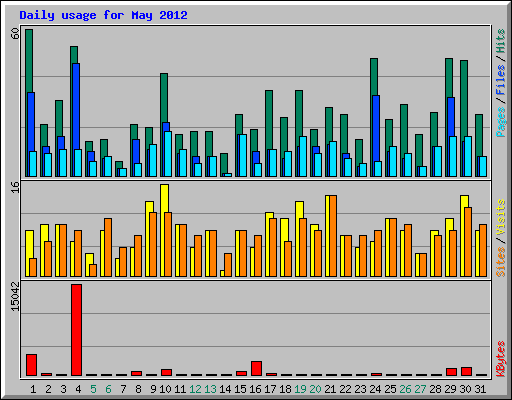Click the "16" sites axis maximum label
Image resolution: width=512 pixels, height=400 pixels.
15,187
